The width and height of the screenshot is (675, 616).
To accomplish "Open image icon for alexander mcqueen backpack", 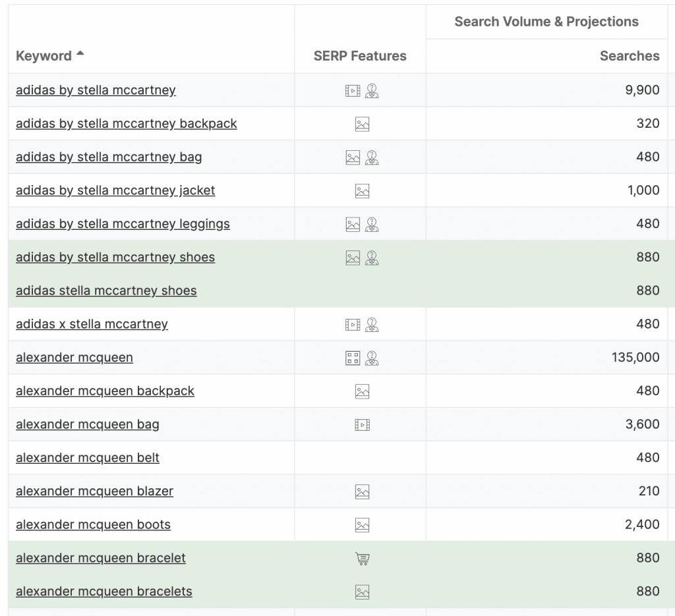I will click(362, 391).
